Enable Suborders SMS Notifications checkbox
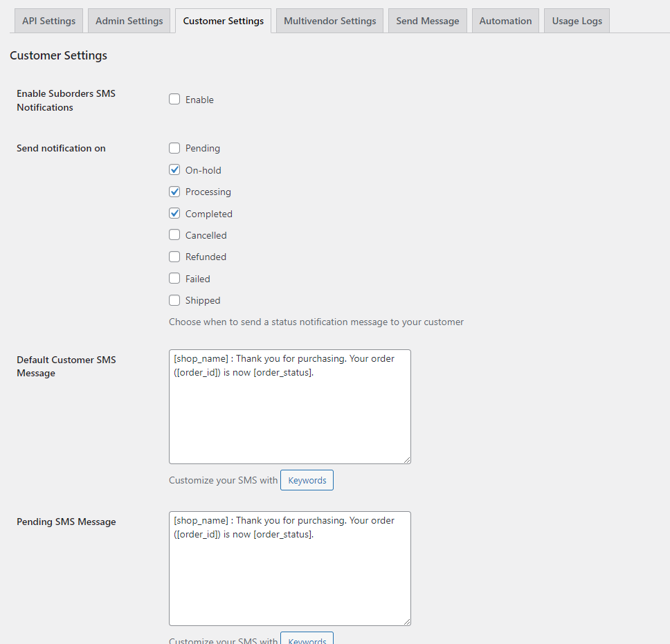 tap(174, 100)
